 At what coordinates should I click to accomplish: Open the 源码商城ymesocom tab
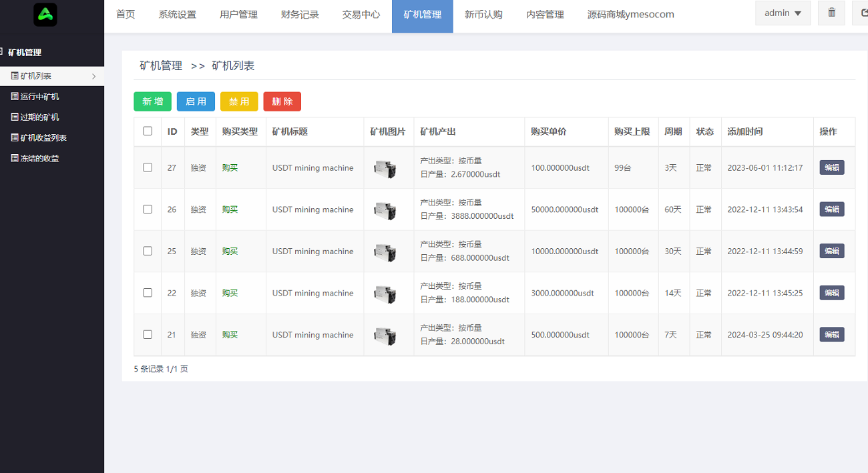[631, 15]
